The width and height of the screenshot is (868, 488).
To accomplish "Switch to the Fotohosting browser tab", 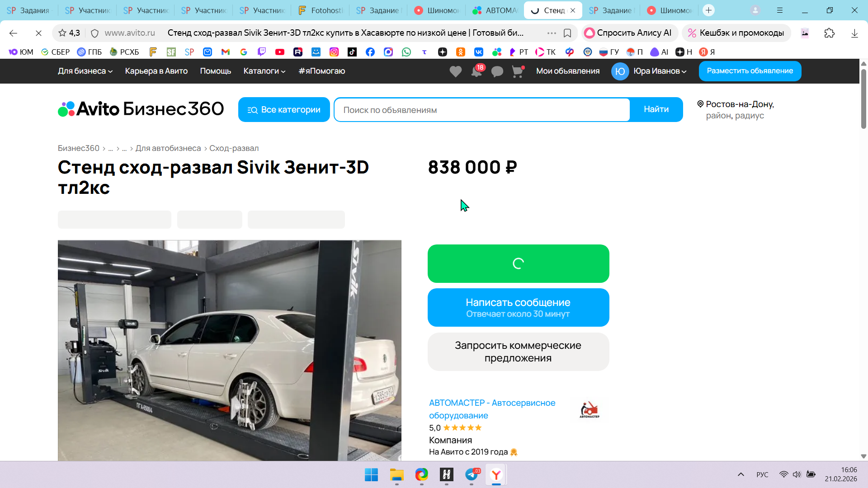I will 321,10.
